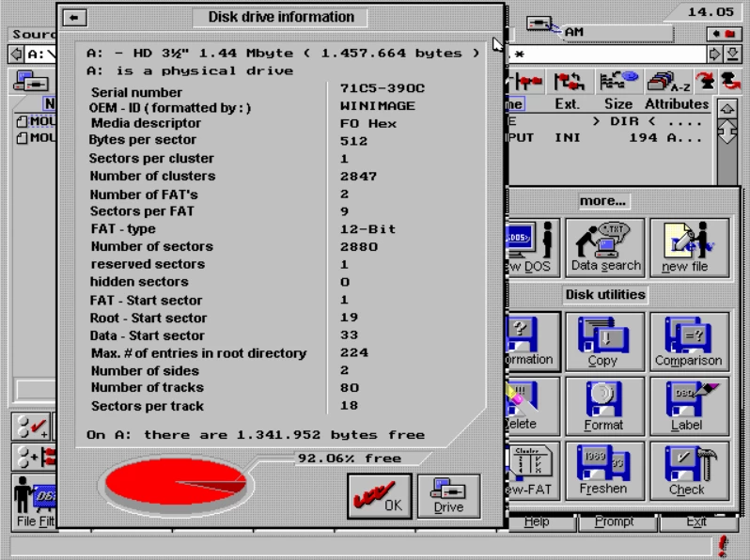The image size is (750, 560).
Task: Open the disk Comparison utility
Action: click(x=689, y=341)
